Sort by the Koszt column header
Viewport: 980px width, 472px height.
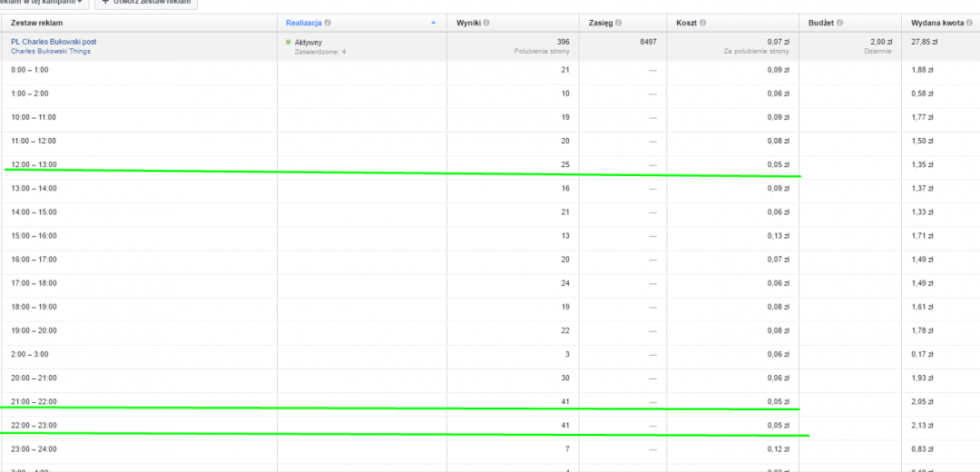pyautogui.click(x=685, y=22)
